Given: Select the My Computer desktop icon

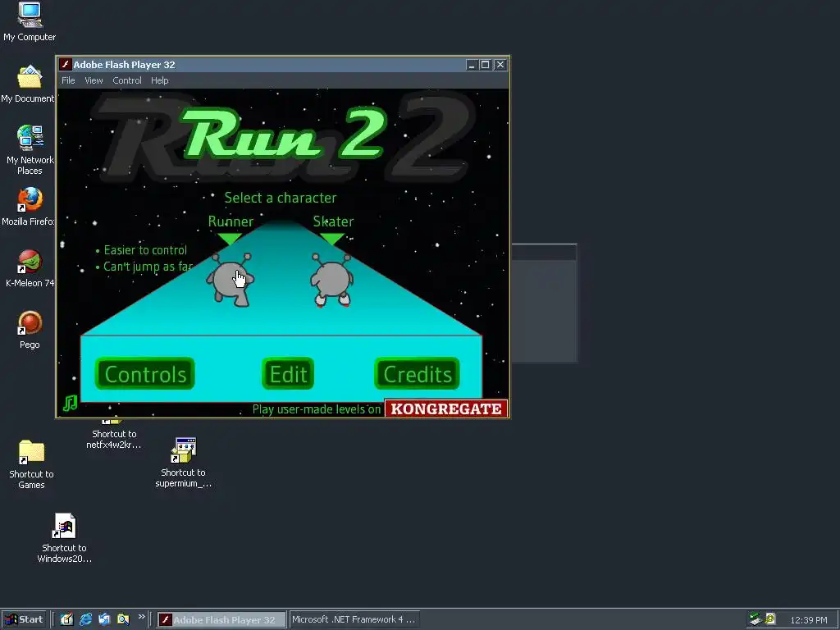Looking at the screenshot, I should (30, 22).
